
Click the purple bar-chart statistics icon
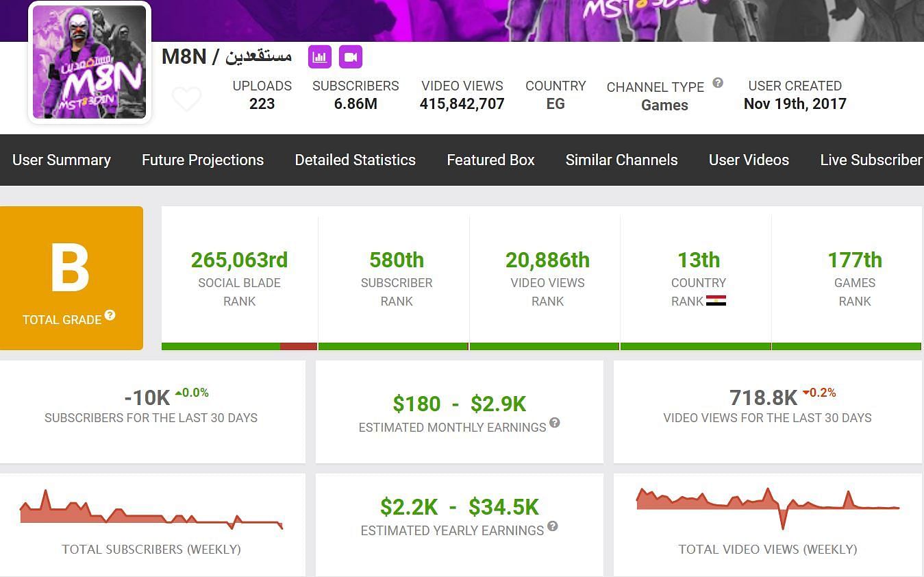coord(320,57)
